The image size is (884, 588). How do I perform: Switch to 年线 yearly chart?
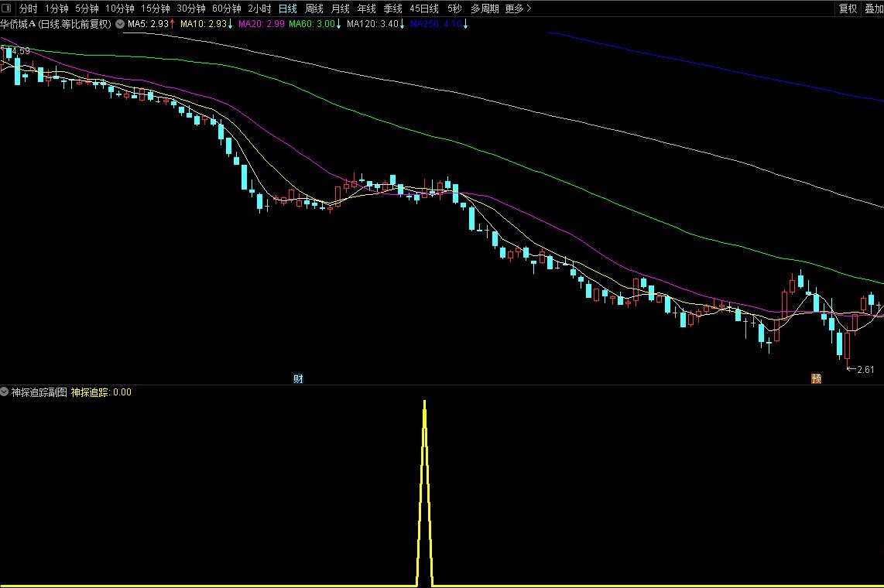click(x=366, y=9)
